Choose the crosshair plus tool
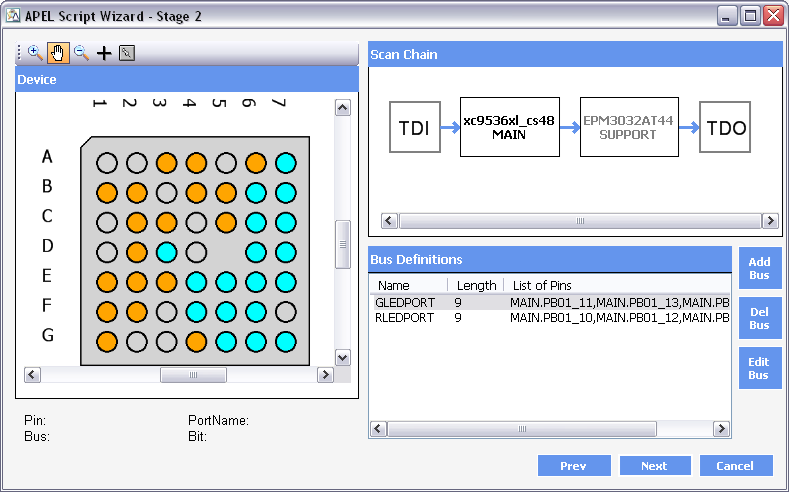789x492 pixels. coord(104,53)
